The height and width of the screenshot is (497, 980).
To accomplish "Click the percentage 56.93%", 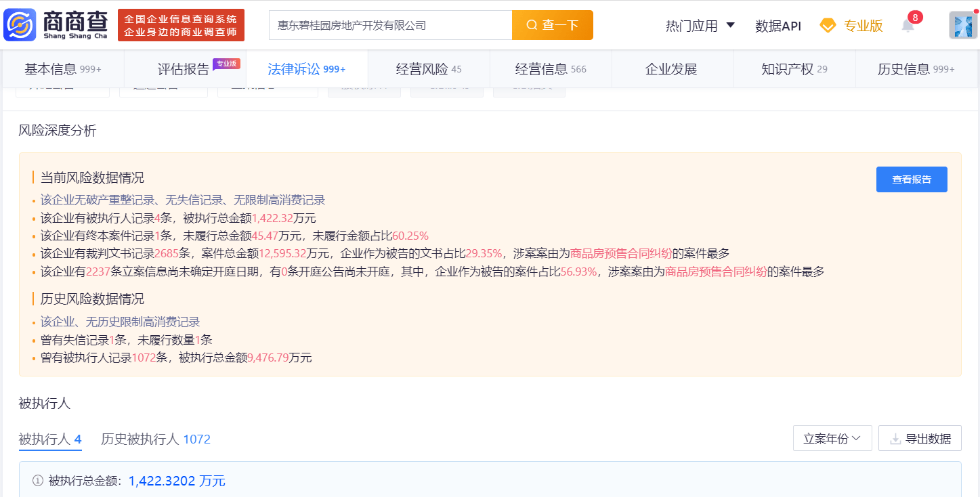I will (x=579, y=272).
